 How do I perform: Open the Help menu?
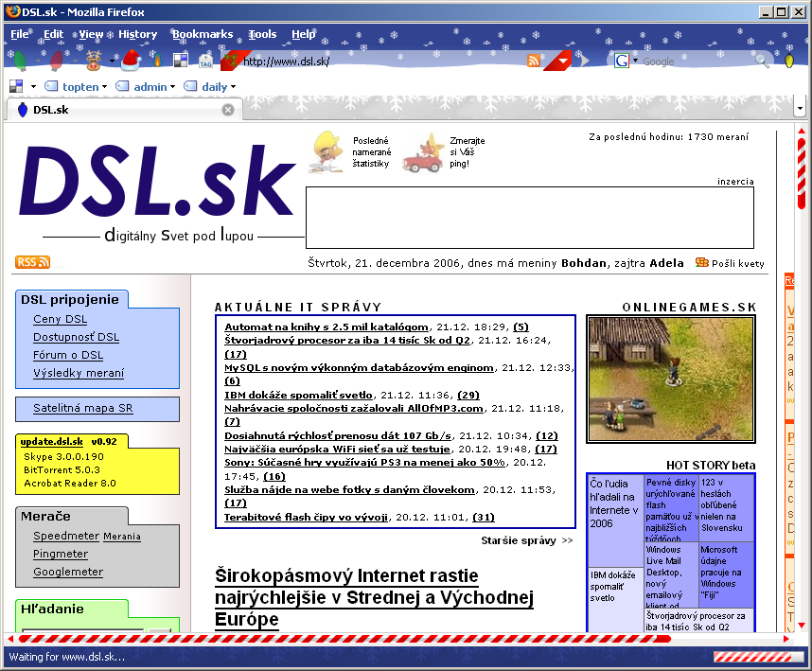click(304, 34)
